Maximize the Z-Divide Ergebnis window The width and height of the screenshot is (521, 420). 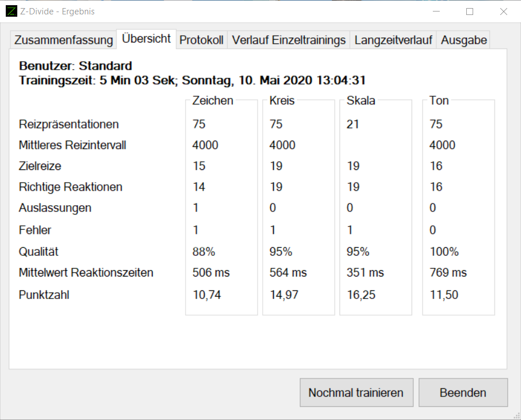470,12
